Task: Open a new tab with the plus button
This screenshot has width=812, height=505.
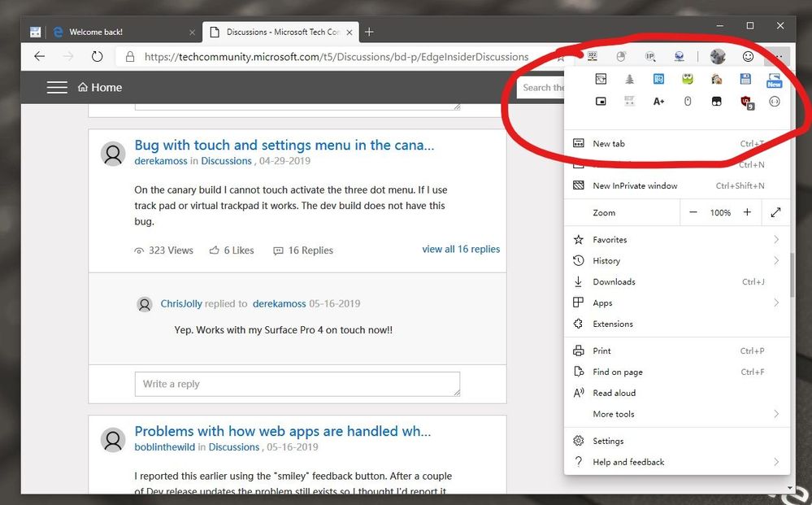Action: pyautogui.click(x=369, y=32)
